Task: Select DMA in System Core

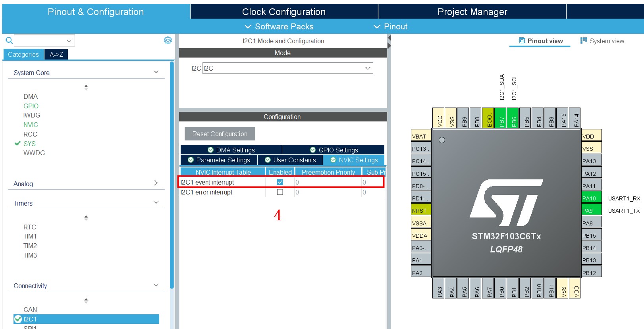Action: pos(31,96)
